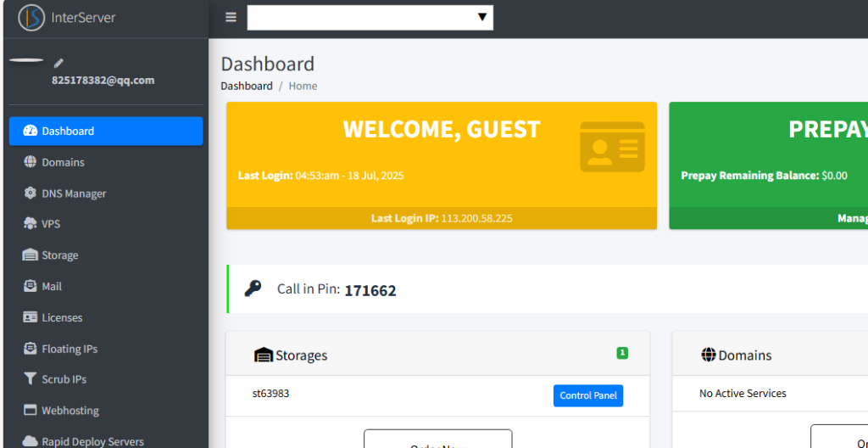Screen dimensions: 868x448
Task: Click the DNS Manager gear icon
Action: [30, 193]
